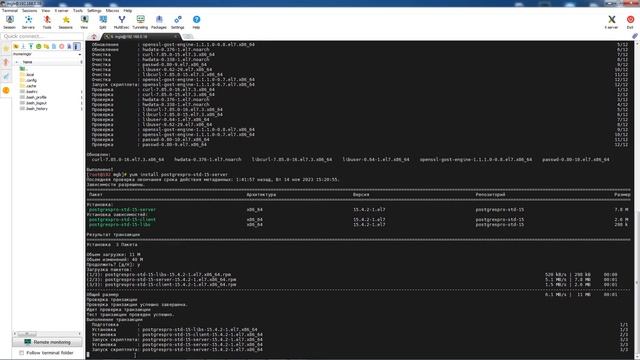This screenshot has width=640, height=360.
Task: Open the Terminal menu
Action: [10, 11]
